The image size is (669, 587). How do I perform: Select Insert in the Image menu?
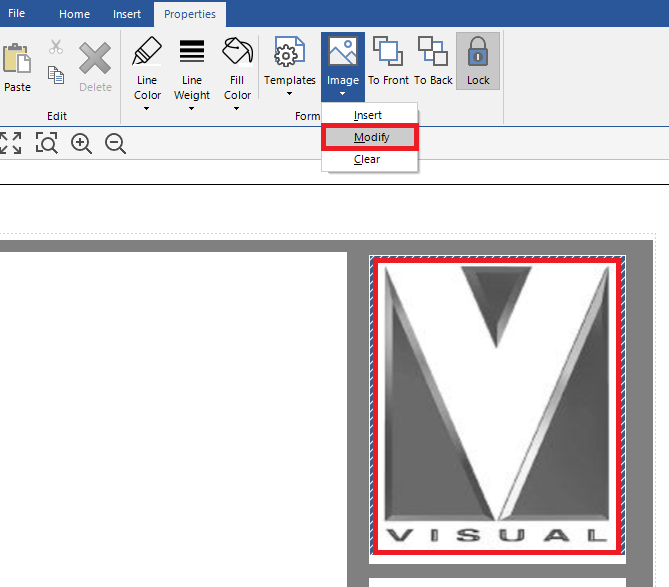(368, 115)
